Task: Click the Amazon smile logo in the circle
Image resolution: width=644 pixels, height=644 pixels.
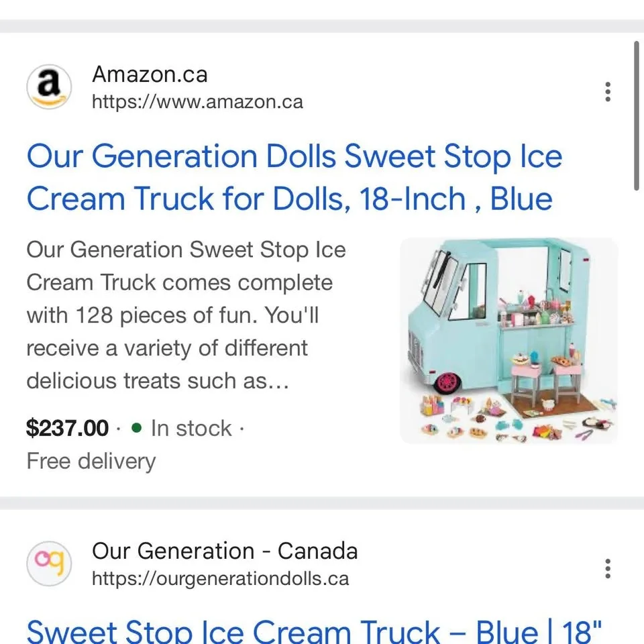Action: [x=48, y=87]
